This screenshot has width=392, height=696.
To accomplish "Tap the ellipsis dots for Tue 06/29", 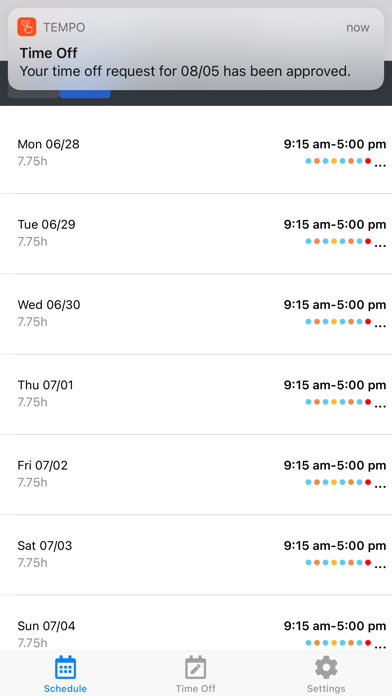I will pyautogui.click(x=380, y=246).
